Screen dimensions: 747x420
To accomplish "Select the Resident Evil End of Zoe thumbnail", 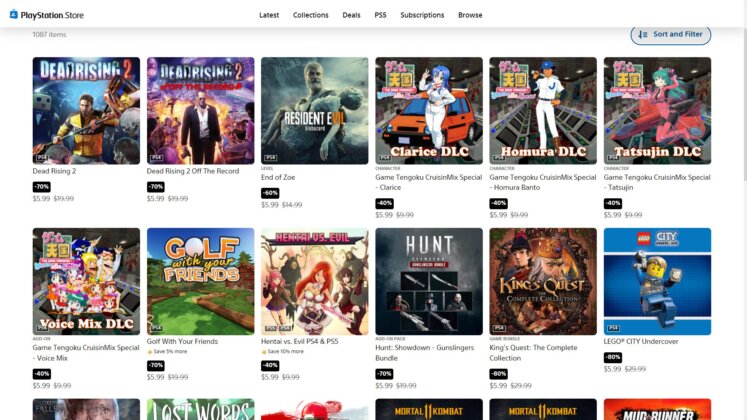I will pos(314,111).
